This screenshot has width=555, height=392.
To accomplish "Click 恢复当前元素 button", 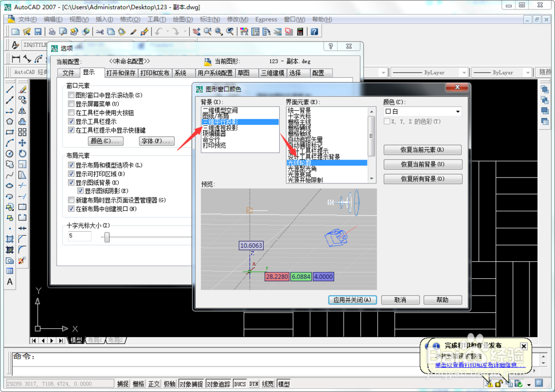I will (x=422, y=150).
